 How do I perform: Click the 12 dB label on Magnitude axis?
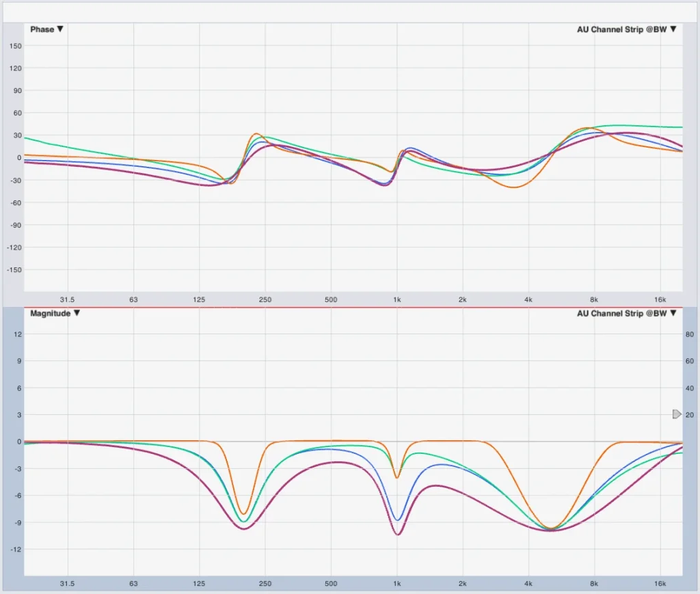click(18, 334)
